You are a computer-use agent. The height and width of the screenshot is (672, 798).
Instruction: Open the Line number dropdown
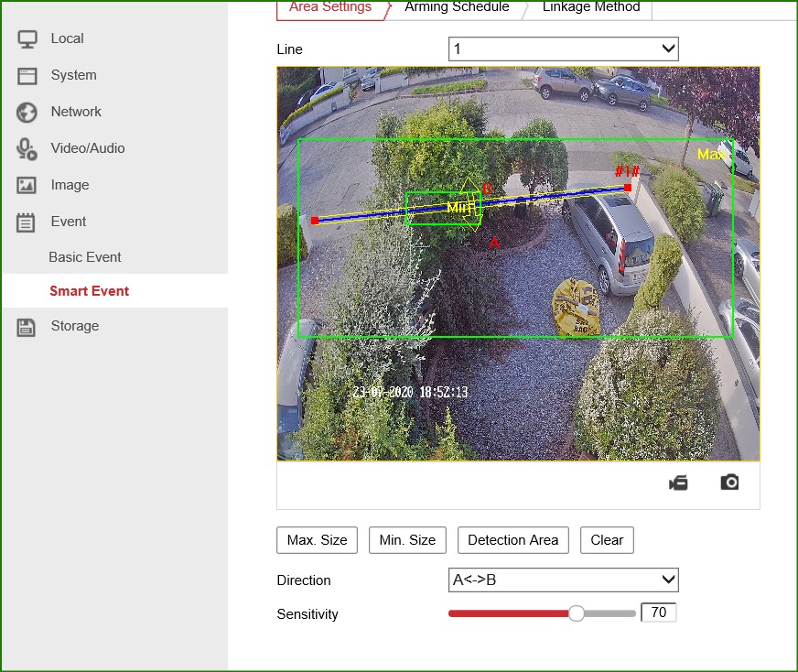point(563,49)
